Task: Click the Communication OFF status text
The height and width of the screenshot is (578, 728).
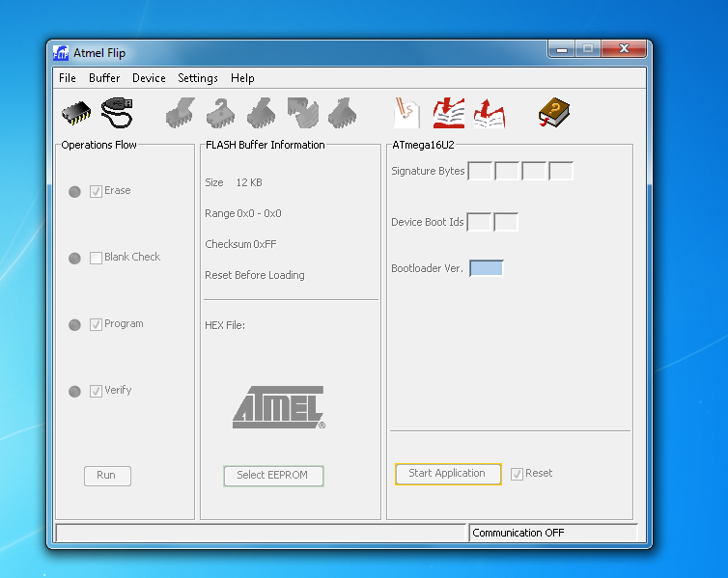Action: tap(518, 533)
